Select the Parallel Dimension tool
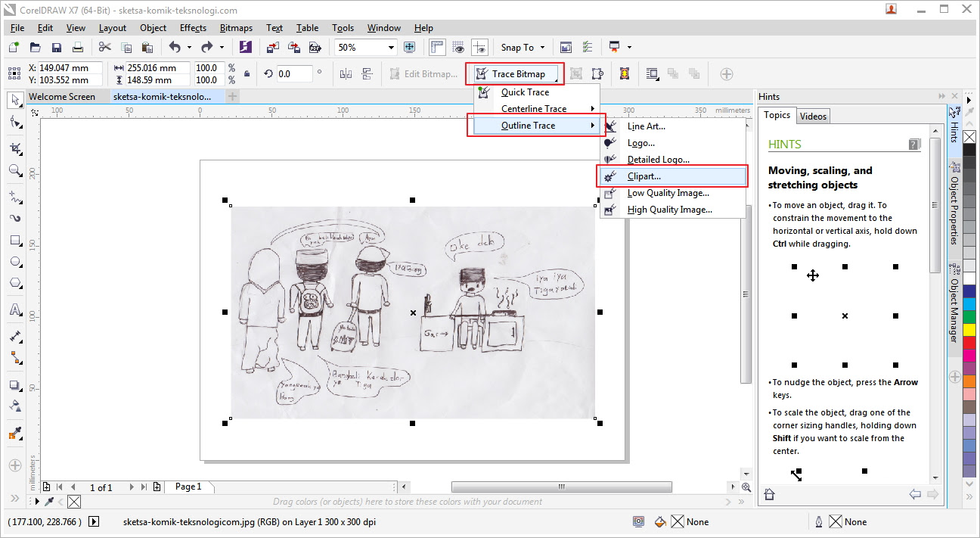The width and height of the screenshot is (980, 538). [14, 337]
